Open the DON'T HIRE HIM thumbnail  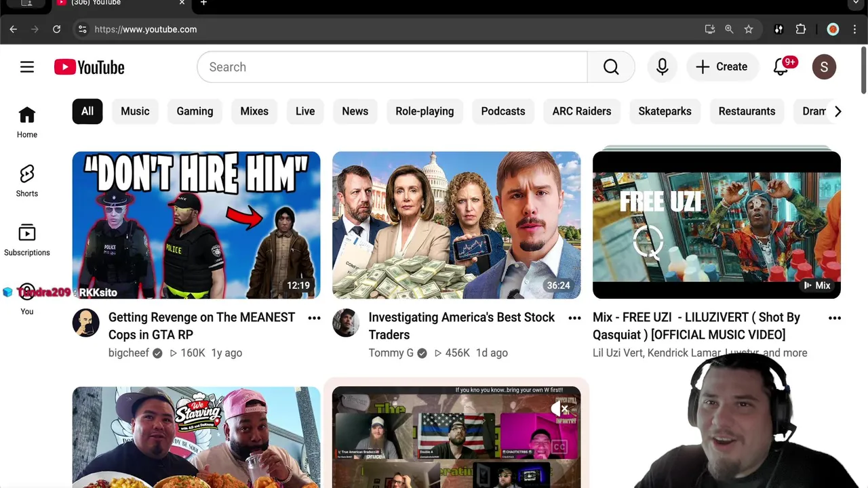coord(196,225)
